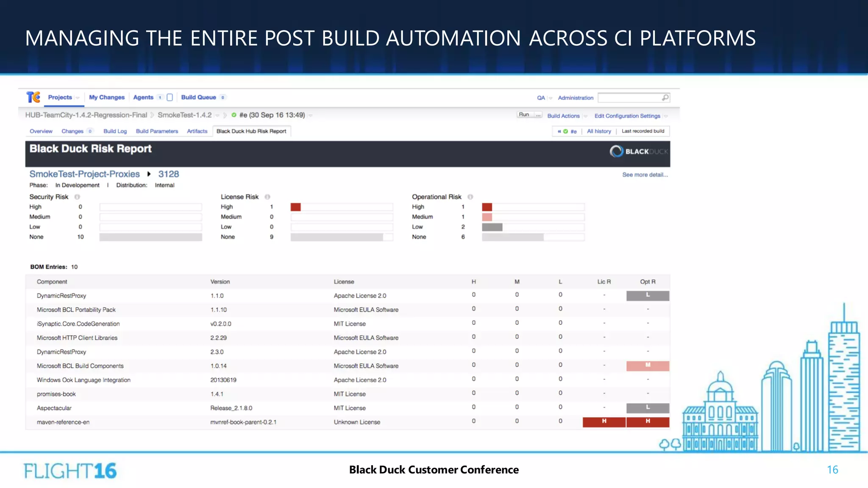Click the QA user link
This screenshot has width=868, height=488.
click(x=541, y=98)
